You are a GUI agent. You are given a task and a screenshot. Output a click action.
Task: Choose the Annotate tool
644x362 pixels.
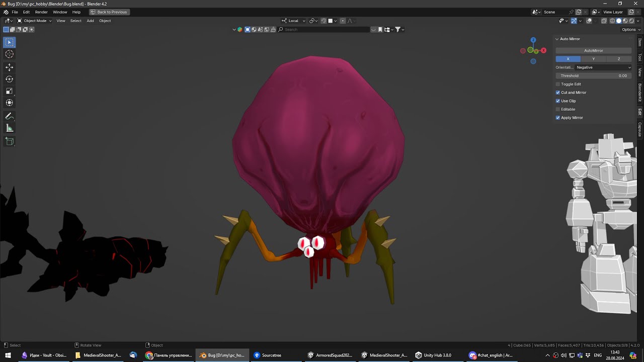[10, 116]
